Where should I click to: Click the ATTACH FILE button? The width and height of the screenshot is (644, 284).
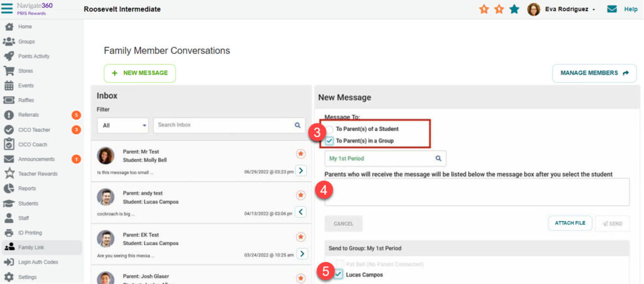[570, 223]
